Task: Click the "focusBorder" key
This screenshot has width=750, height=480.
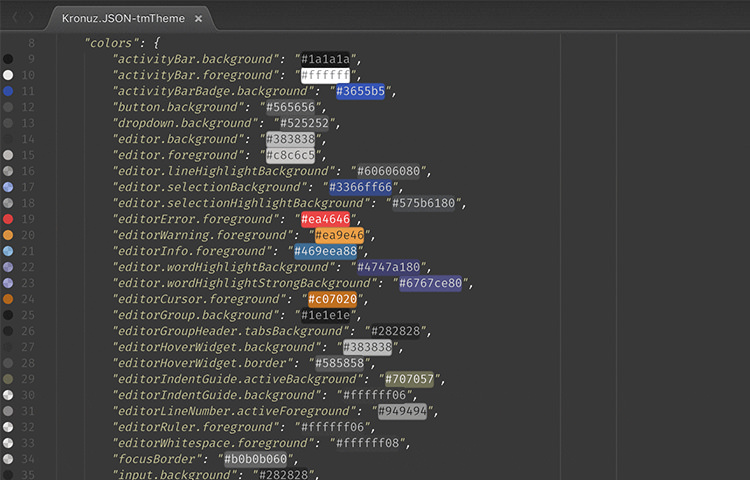Action: point(156,459)
